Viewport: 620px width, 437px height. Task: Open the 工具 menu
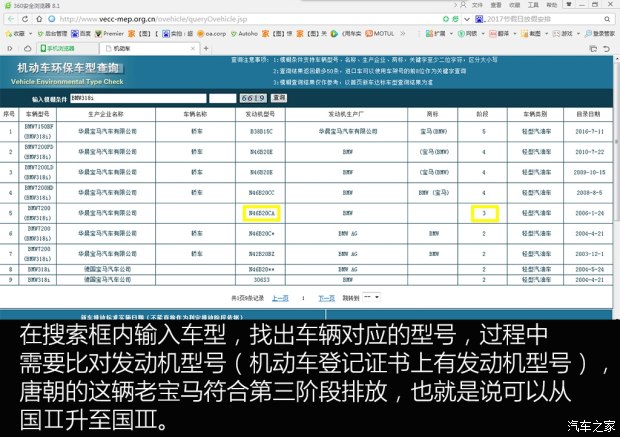533,5
